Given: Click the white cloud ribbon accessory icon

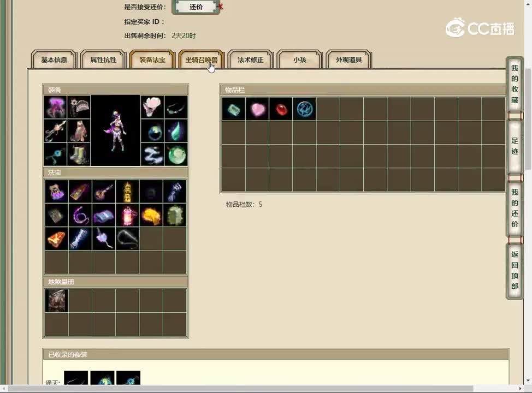Looking at the screenshot, I should pos(152,154).
